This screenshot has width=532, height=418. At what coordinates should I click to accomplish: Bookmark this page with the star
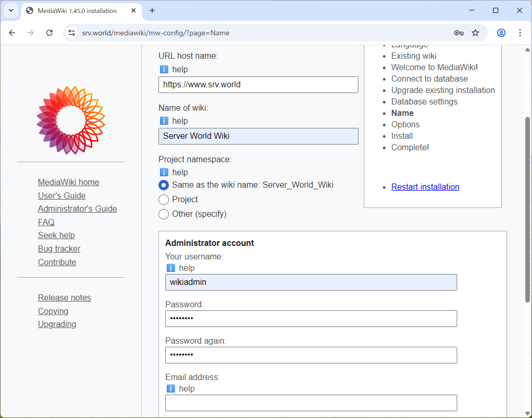click(475, 32)
